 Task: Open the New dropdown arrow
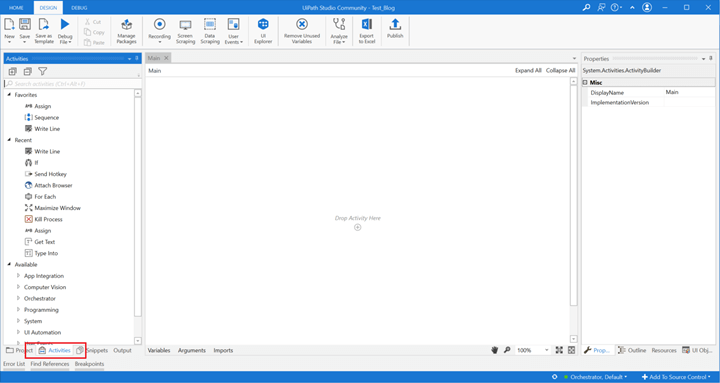click(9, 42)
